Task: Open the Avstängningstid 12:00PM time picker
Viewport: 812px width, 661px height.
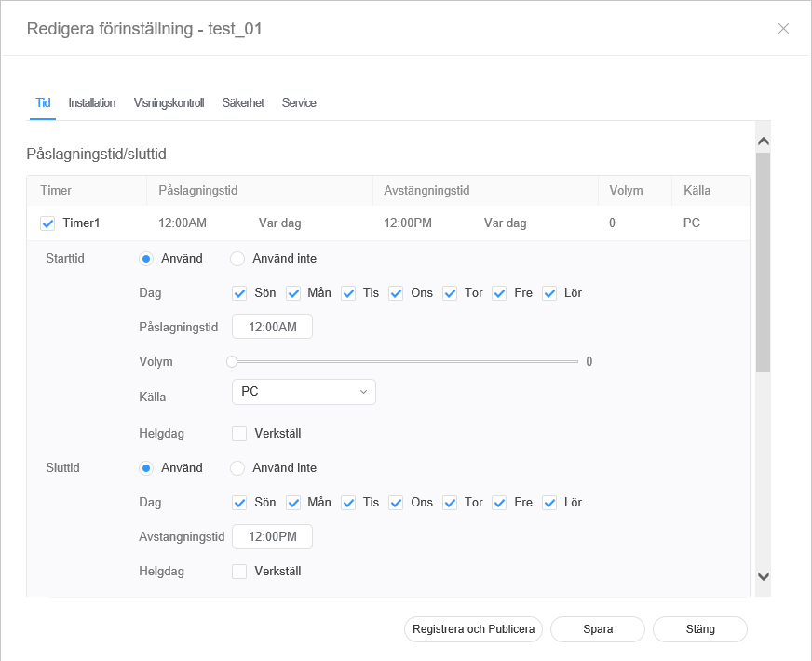Action: [x=272, y=537]
